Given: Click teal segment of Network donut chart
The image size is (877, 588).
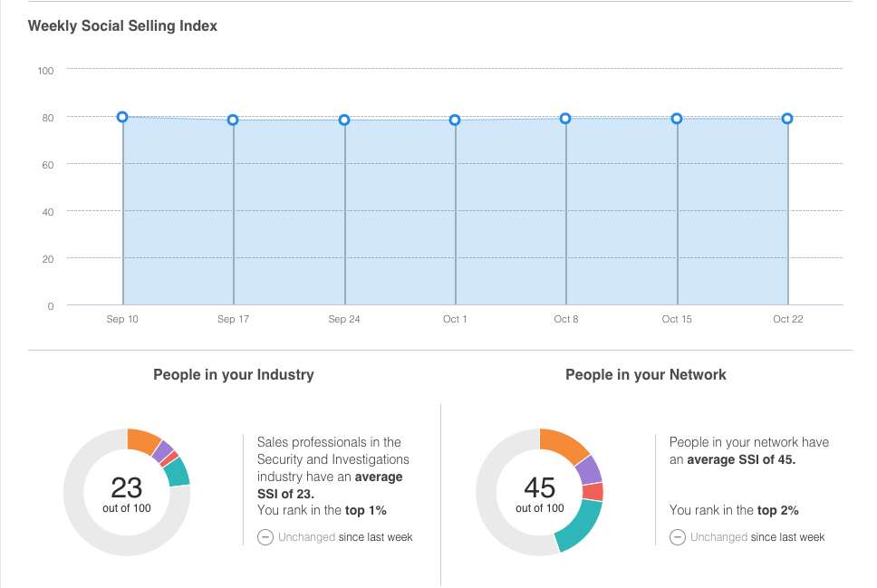Looking at the screenshot, I should [x=580, y=525].
